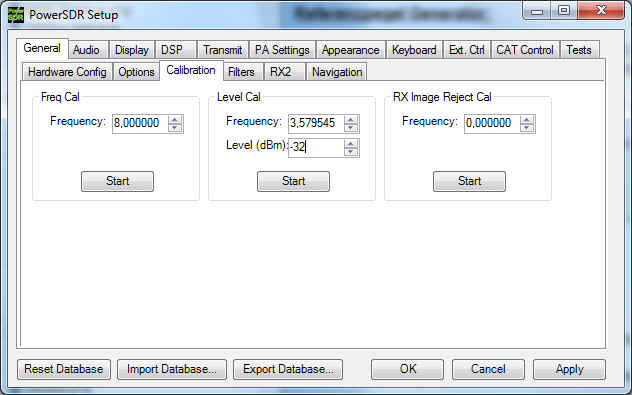Click the Level (dBm) input field
Viewport: 632px width, 395px height.
[x=316, y=147]
